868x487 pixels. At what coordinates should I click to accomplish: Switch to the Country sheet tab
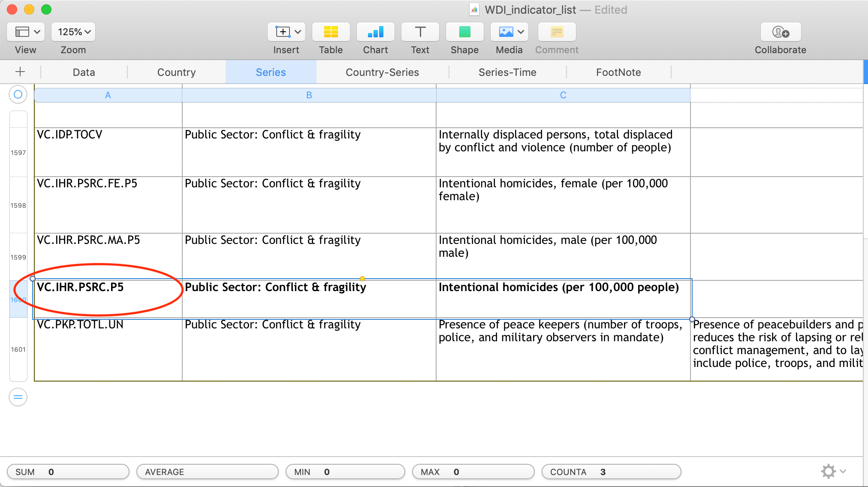pos(176,72)
